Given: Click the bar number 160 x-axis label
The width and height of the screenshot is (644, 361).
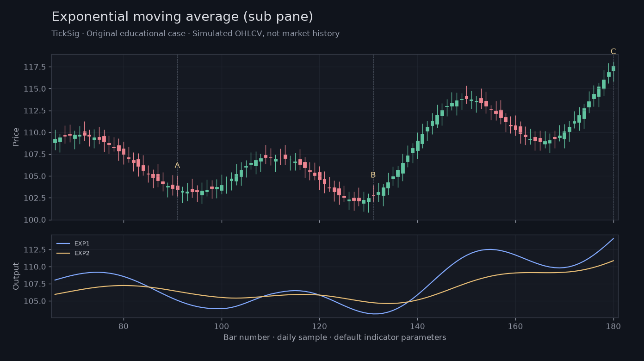Looking at the screenshot, I should pyautogui.click(x=515, y=326).
